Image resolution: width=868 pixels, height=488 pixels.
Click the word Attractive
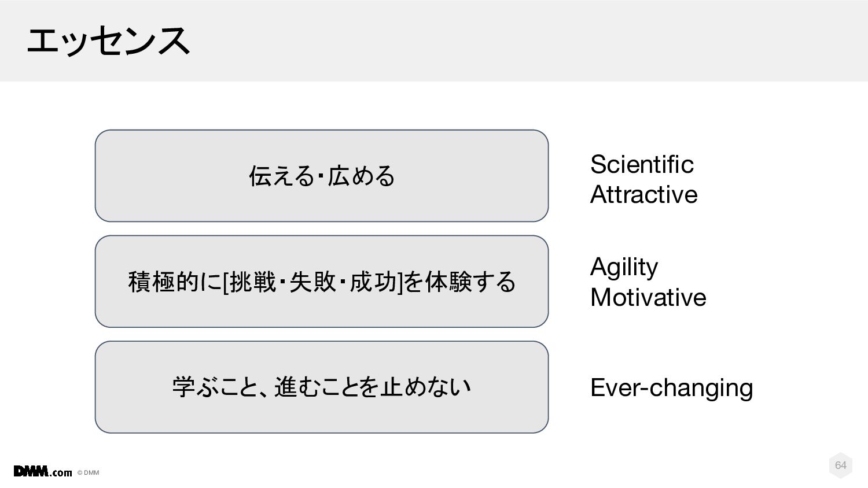point(643,194)
